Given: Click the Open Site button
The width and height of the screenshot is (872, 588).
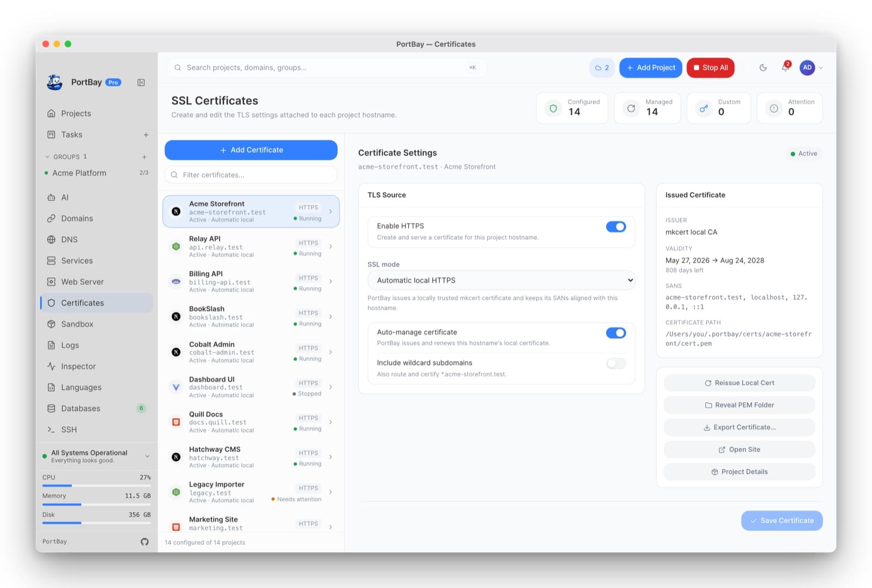Looking at the screenshot, I should coord(740,450).
